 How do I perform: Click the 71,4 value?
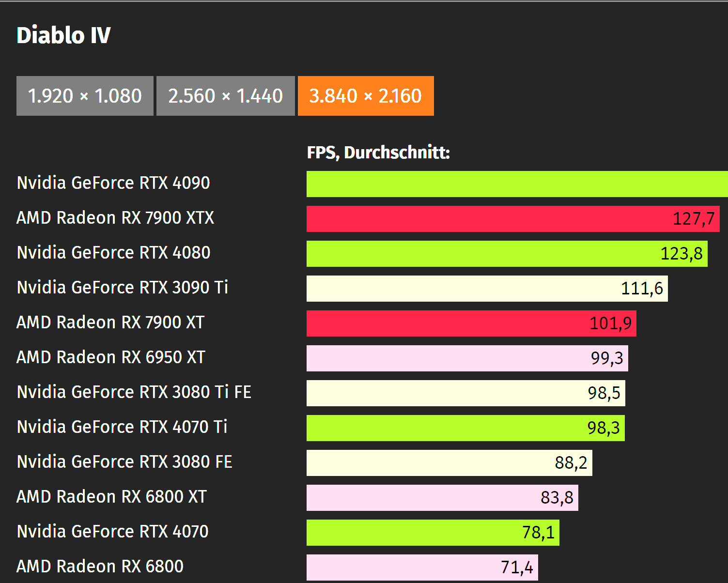[x=517, y=568]
